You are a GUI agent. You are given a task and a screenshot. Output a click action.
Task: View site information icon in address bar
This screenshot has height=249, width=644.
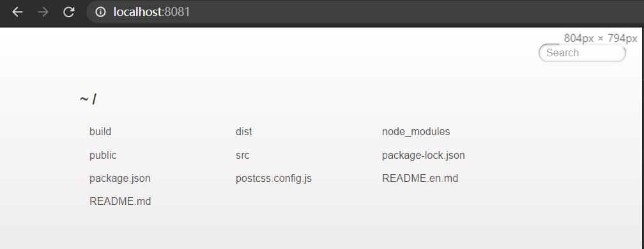pyautogui.click(x=101, y=12)
